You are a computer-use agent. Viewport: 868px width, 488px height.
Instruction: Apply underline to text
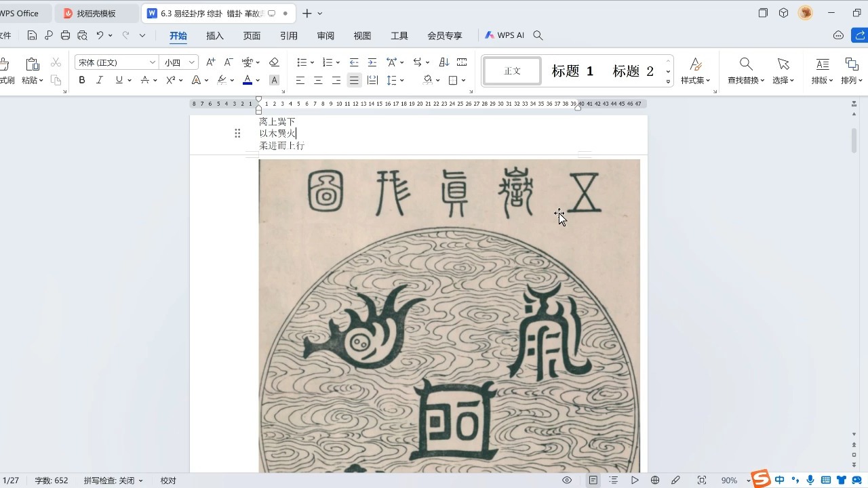119,80
